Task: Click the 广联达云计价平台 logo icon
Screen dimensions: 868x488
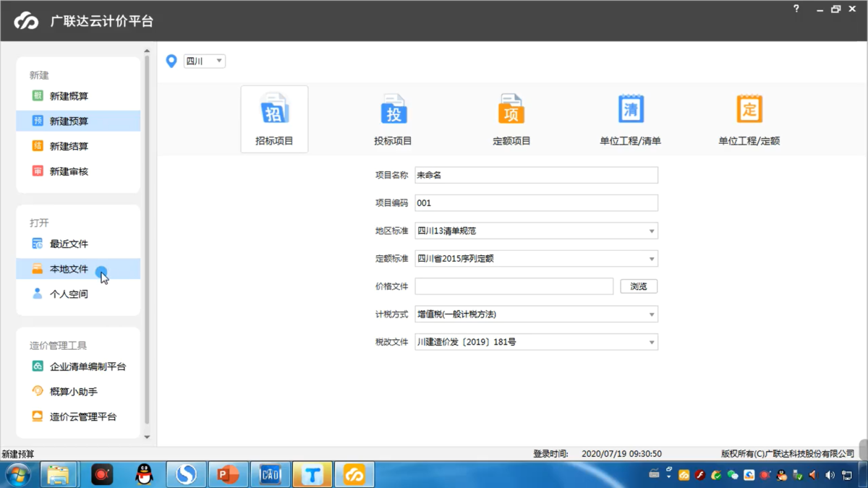Action: (27, 21)
